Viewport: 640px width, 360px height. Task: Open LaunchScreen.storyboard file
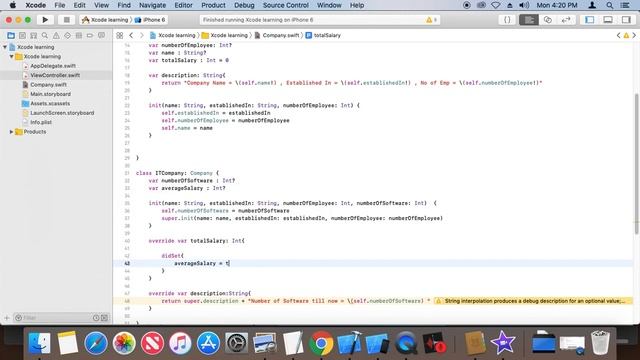point(62,113)
